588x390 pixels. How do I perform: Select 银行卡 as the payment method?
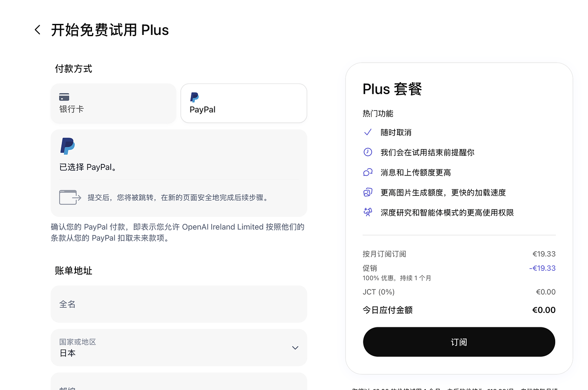113,103
